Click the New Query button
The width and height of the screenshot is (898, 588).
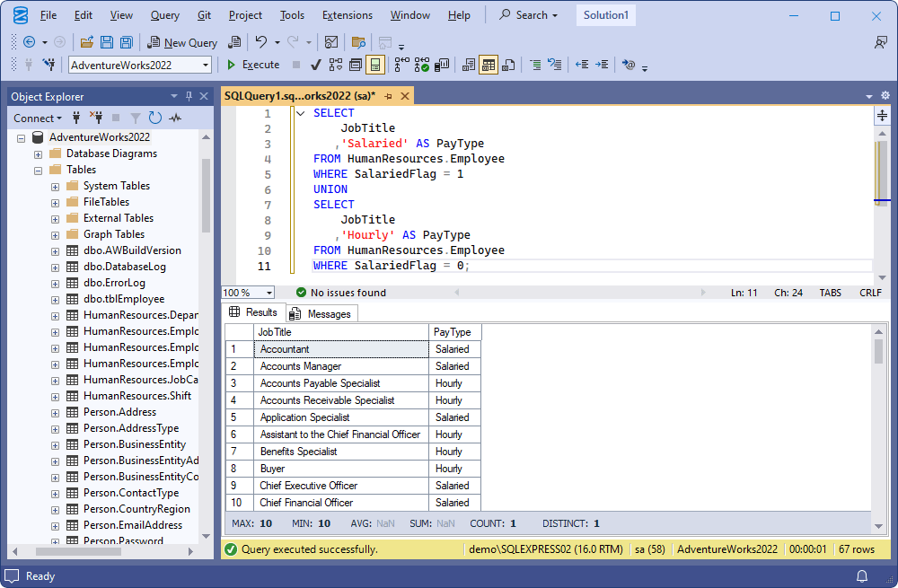[x=182, y=42]
